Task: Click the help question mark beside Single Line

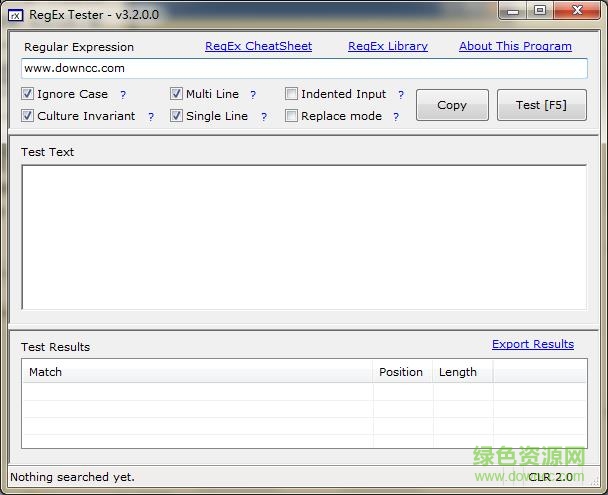Action: click(x=264, y=117)
